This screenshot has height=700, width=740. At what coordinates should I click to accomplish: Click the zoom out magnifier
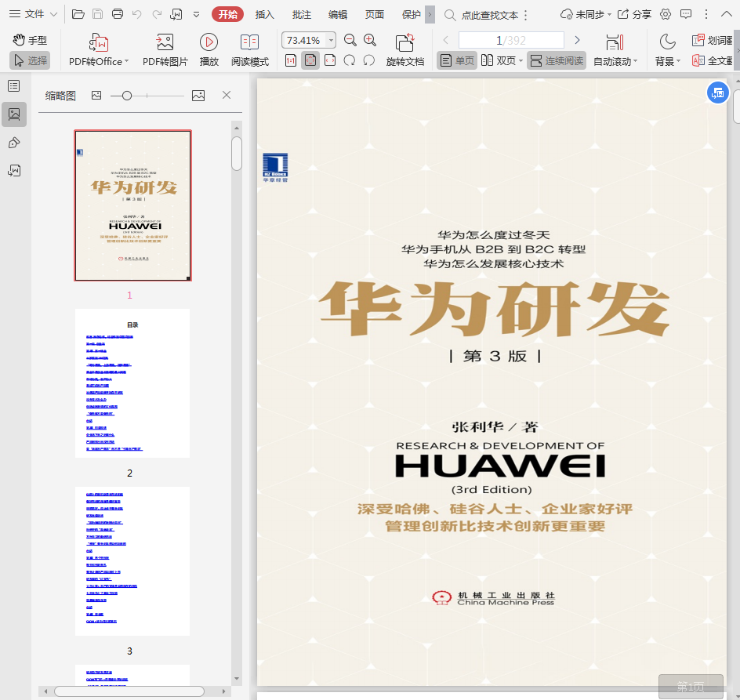click(350, 40)
